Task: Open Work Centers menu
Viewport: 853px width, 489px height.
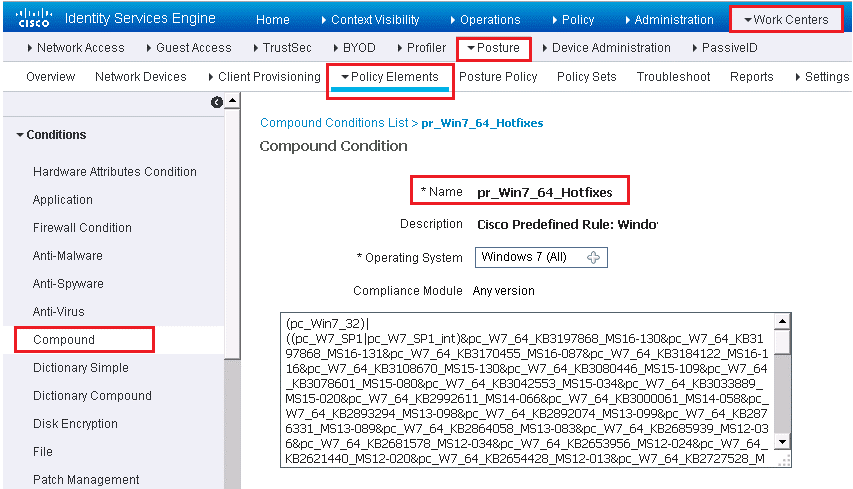Action: coord(786,20)
